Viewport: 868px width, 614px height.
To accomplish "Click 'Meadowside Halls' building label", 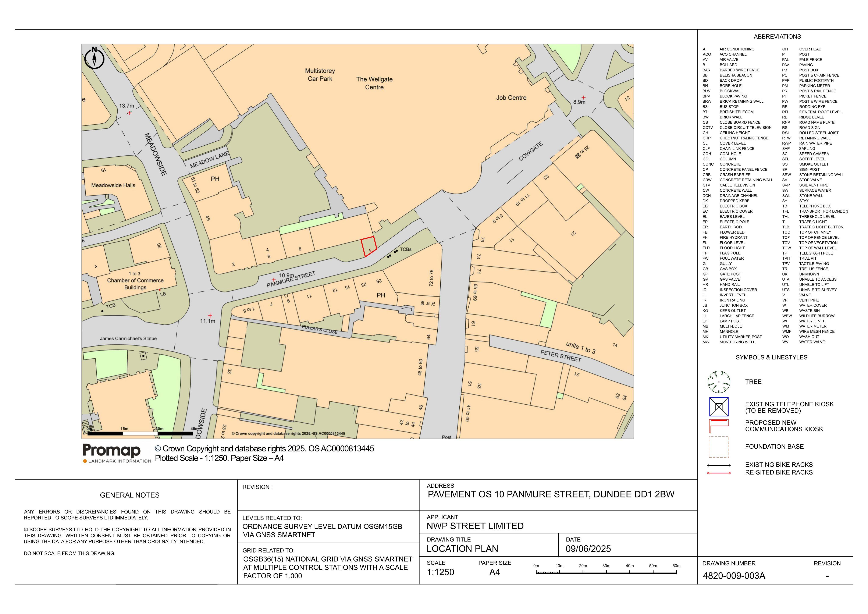I will (x=113, y=185).
